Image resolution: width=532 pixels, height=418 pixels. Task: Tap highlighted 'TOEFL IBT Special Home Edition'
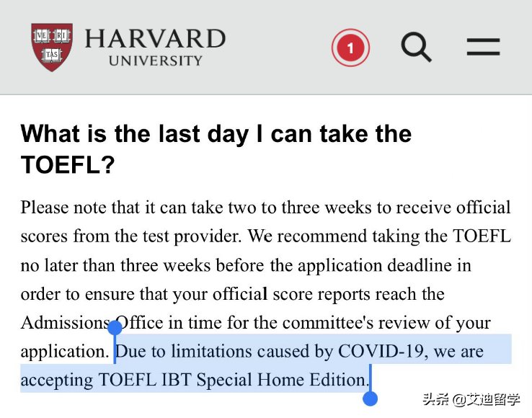pyautogui.click(x=231, y=379)
